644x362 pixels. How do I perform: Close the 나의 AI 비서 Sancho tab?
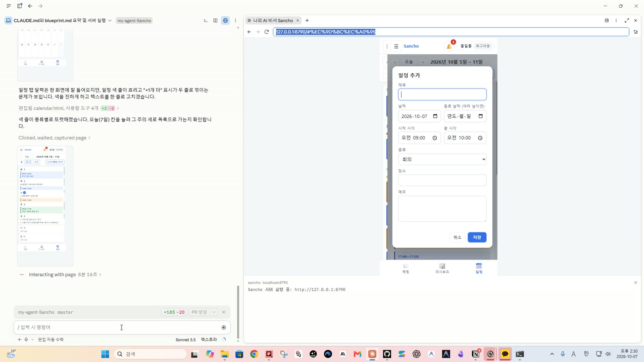(298, 21)
